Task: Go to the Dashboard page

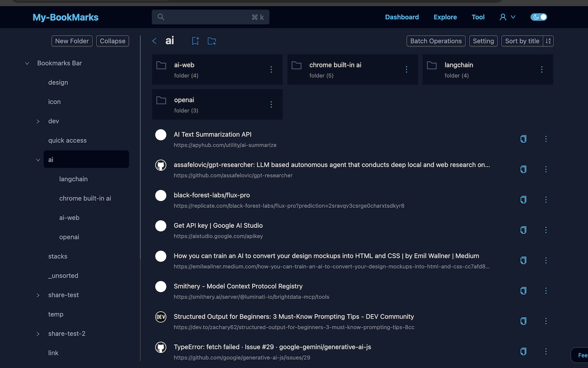Action: [402, 17]
